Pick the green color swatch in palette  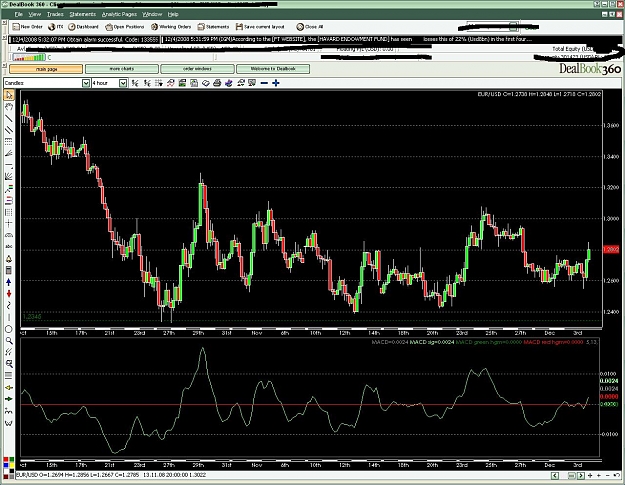(x=11, y=460)
